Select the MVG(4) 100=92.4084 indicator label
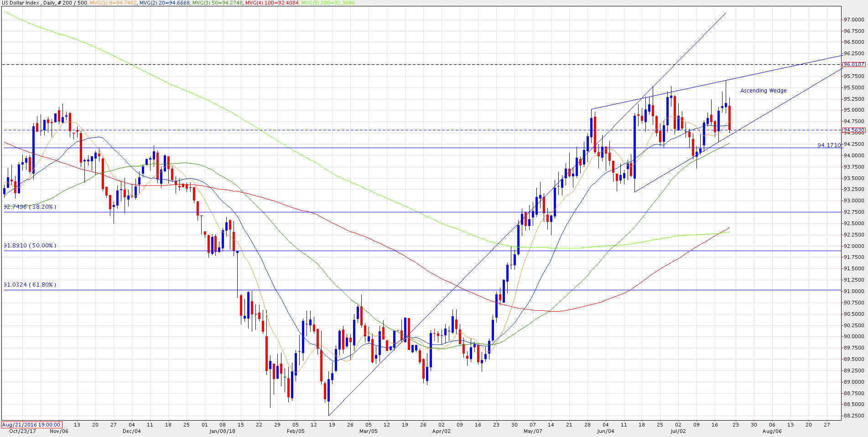Screen dimensions: 868x437 [x=272, y=3]
